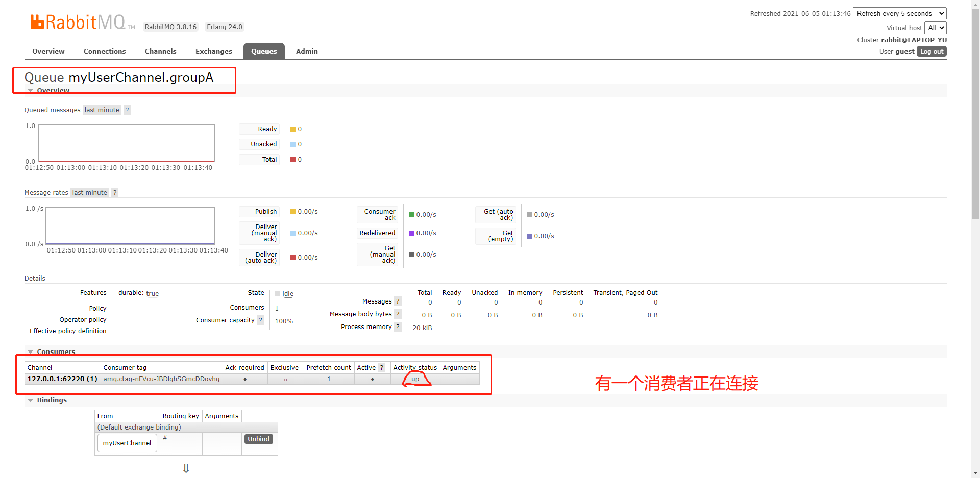Click the Consumer capacity 100% value
This screenshot has height=478, width=980.
point(284,321)
